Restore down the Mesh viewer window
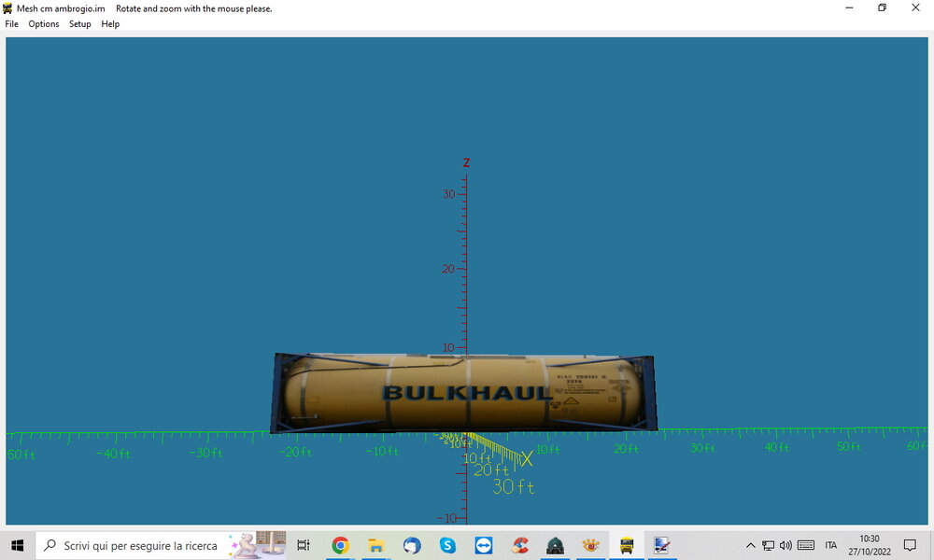 pos(883,7)
